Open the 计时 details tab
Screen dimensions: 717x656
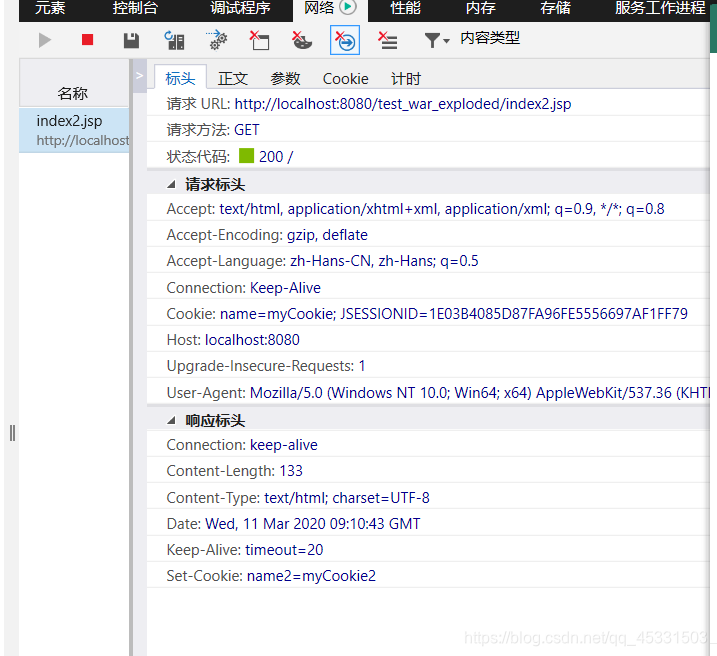click(406, 79)
